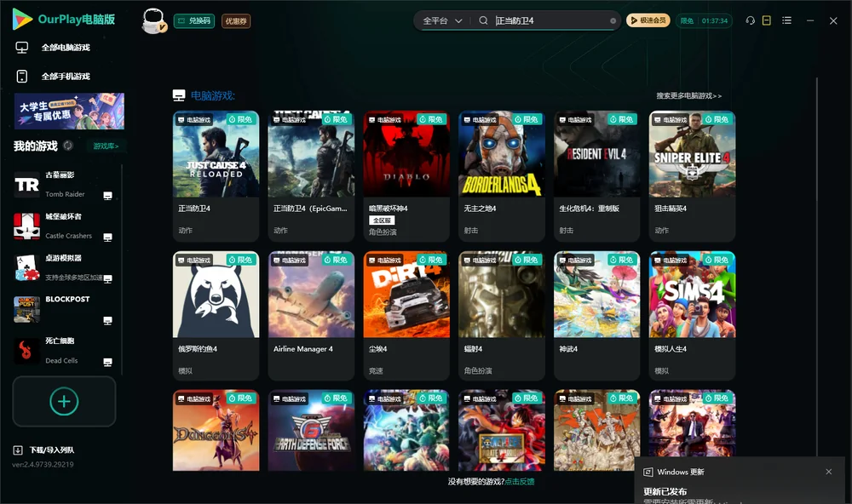Image resolution: width=852 pixels, height=504 pixels.
Task: Select the Diablo IV game cover
Action: (x=406, y=154)
